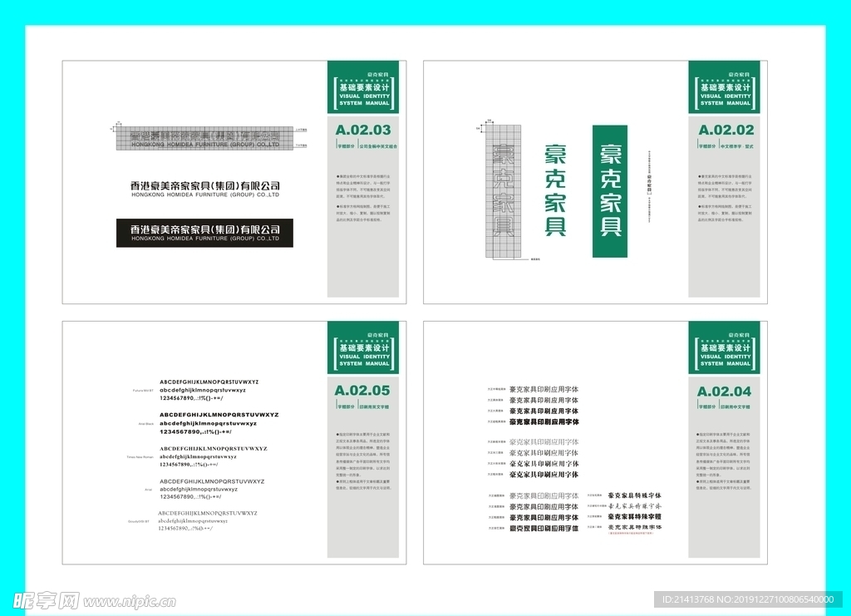Click the bottommost bold 豪克家具印刷应用字体 sample row
Image resolution: width=851 pixels, height=616 pixels.
coord(544,528)
